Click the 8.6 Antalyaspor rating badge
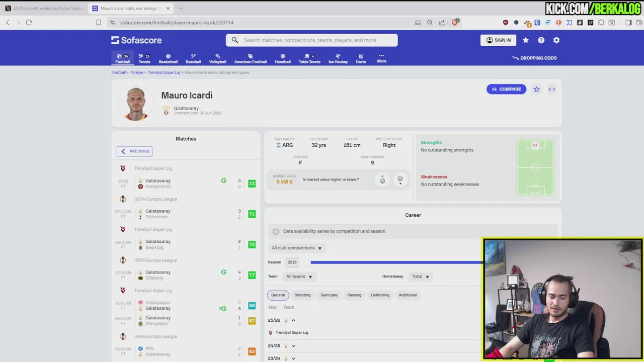This screenshot has height=362, width=644. click(x=252, y=306)
